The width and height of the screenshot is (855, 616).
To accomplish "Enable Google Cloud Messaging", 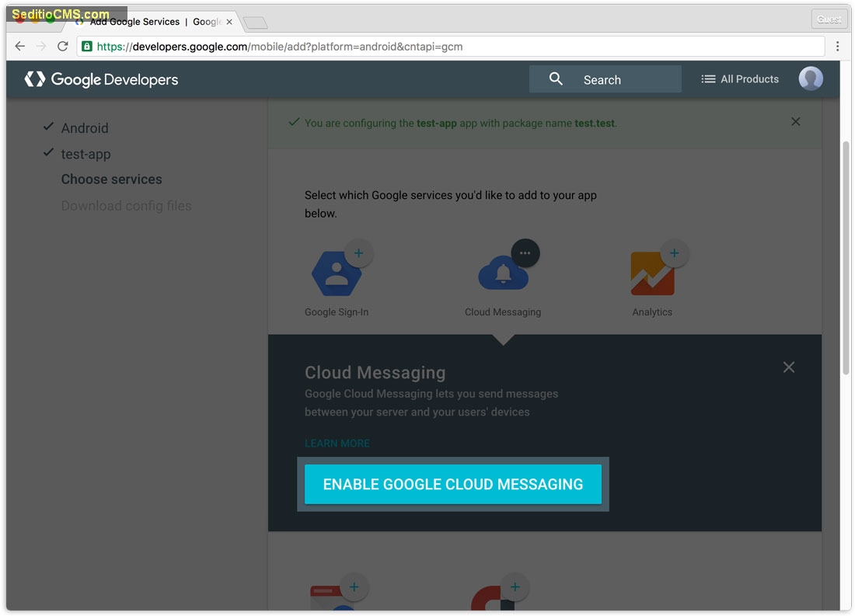I will pyautogui.click(x=452, y=484).
